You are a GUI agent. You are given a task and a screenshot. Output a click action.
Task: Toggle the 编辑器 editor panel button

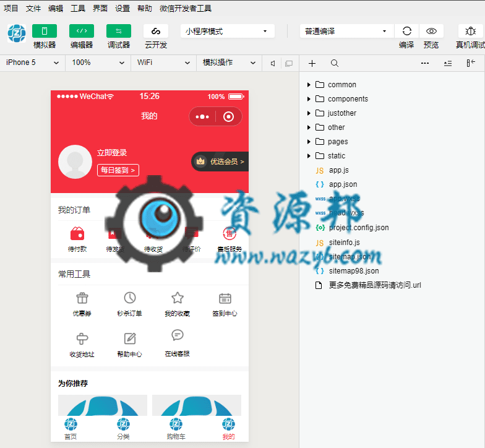click(x=82, y=31)
